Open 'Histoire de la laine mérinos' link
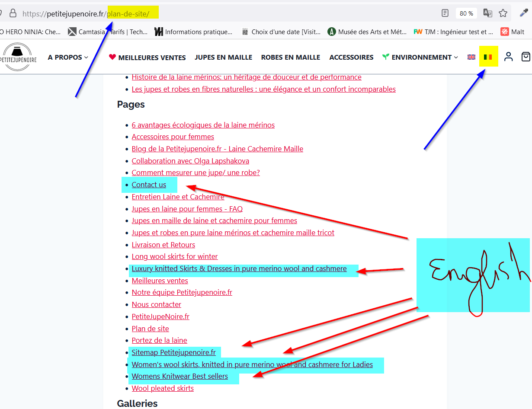Image resolution: width=532 pixels, height=409 pixels. [x=247, y=77]
